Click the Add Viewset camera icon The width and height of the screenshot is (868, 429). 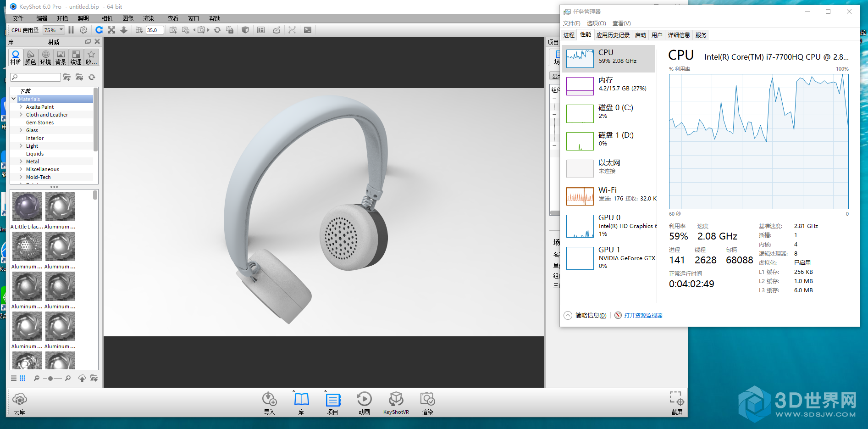pos(186,30)
